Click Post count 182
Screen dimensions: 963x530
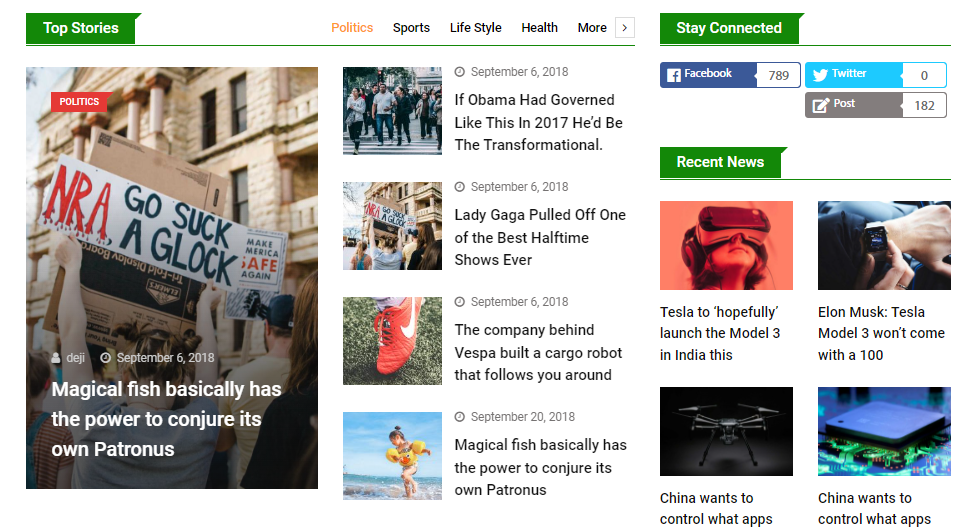tap(924, 106)
